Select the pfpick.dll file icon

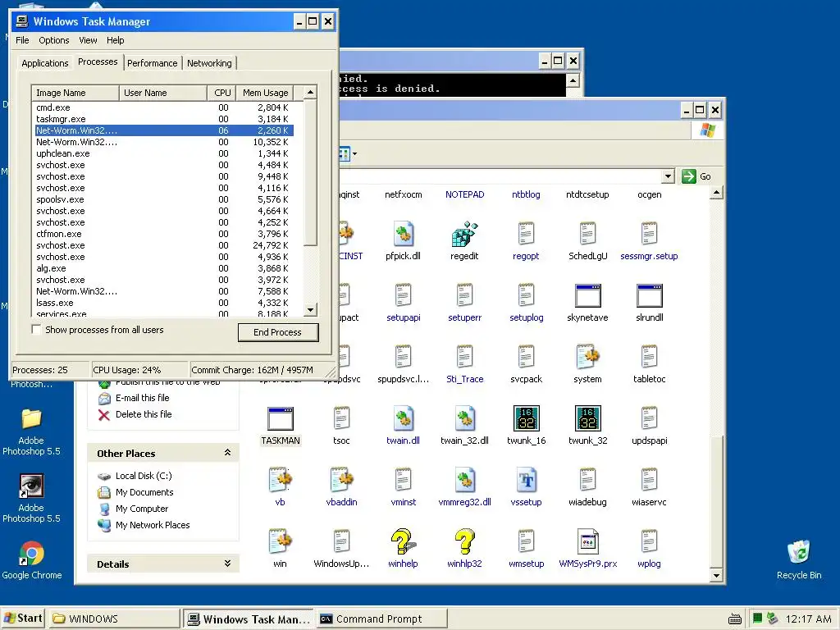(404, 234)
